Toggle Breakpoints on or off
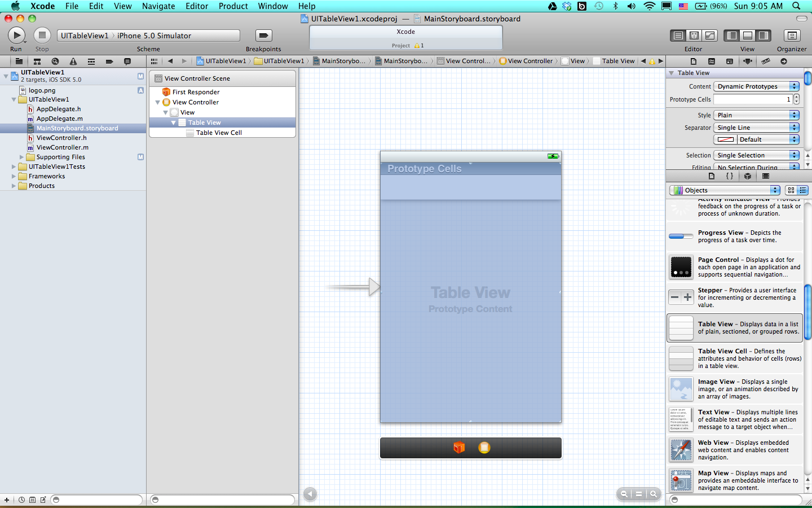Image resolution: width=812 pixels, height=508 pixels. coord(263,36)
